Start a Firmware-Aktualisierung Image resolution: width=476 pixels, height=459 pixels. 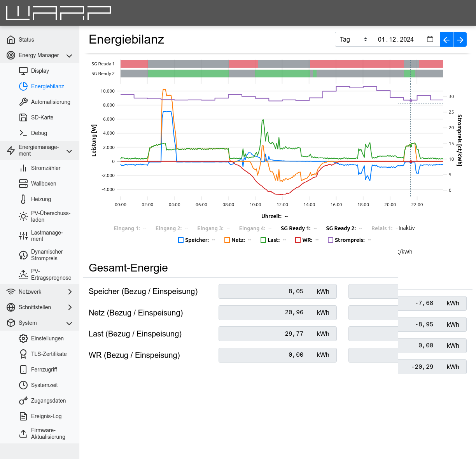point(47,433)
